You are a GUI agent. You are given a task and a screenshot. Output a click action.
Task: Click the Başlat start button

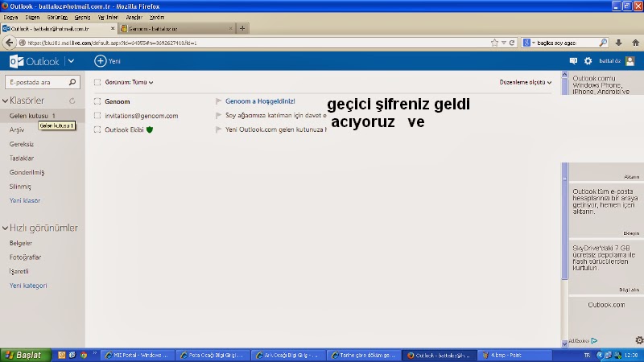click(x=26, y=355)
